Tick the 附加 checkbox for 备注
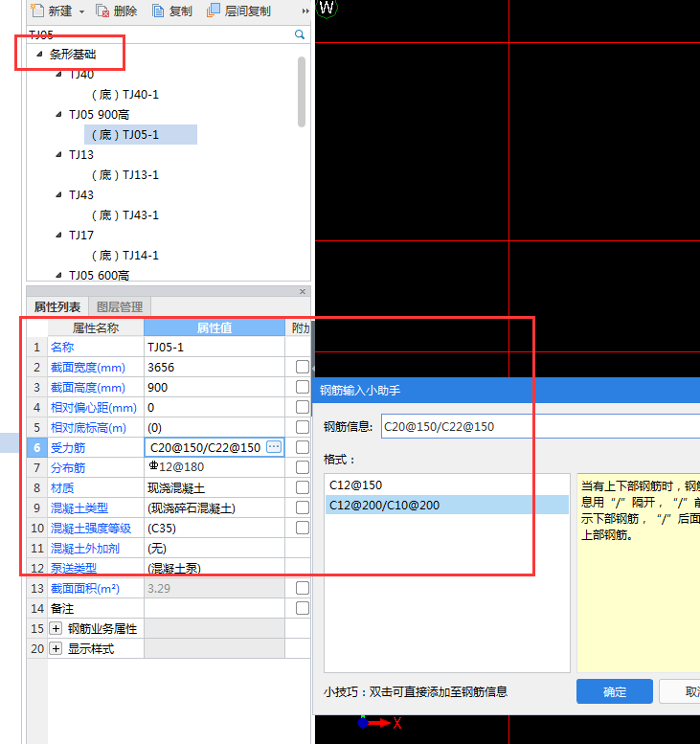700x744 pixels. (303, 608)
